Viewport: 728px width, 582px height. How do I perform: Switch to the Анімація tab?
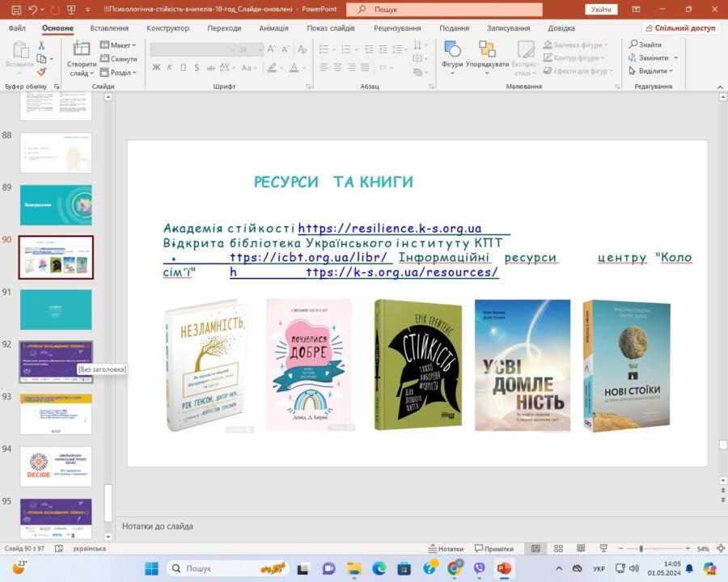[x=273, y=27]
